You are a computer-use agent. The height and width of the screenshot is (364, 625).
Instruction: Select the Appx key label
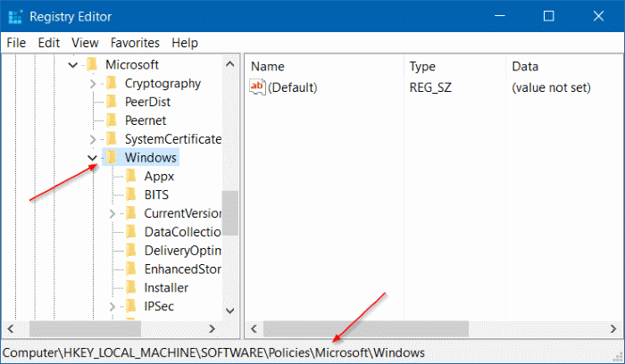(x=159, y=177)
